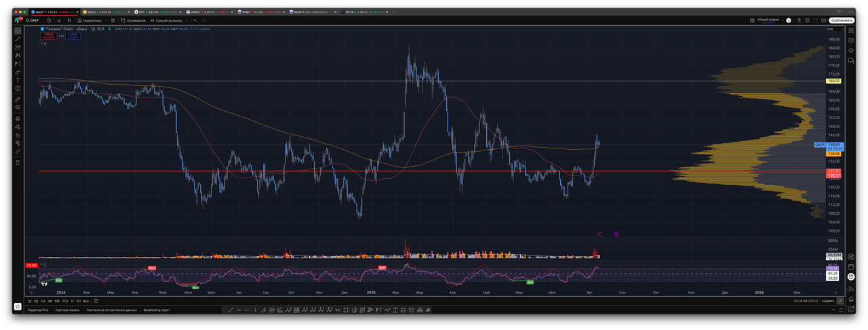Expand the collapsed indicator legend chevron
This screenshot has width=868, height=330.
(43, 43)
